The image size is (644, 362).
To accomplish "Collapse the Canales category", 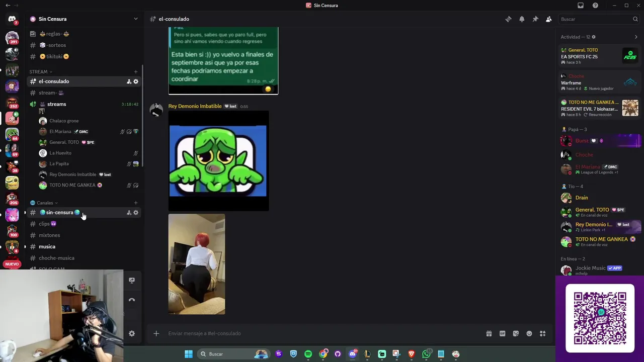I will point(44,203).
